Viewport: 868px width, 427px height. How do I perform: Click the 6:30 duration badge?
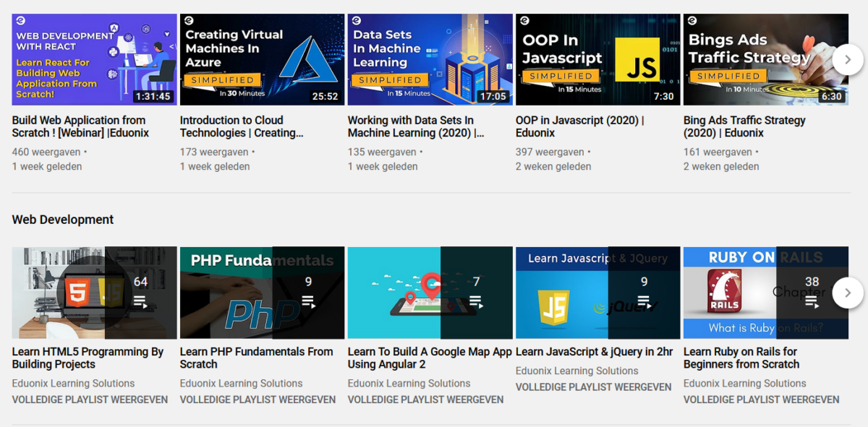(x=831, y=96)
